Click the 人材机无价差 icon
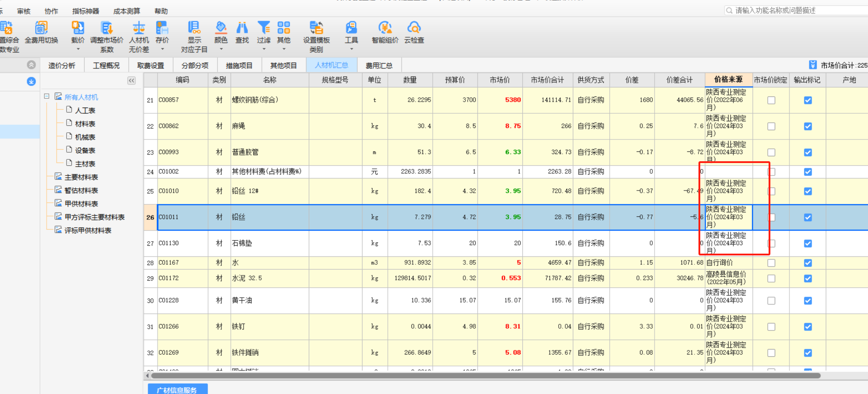The height and width of the screenshot is (394, 868). click(139, 28)
